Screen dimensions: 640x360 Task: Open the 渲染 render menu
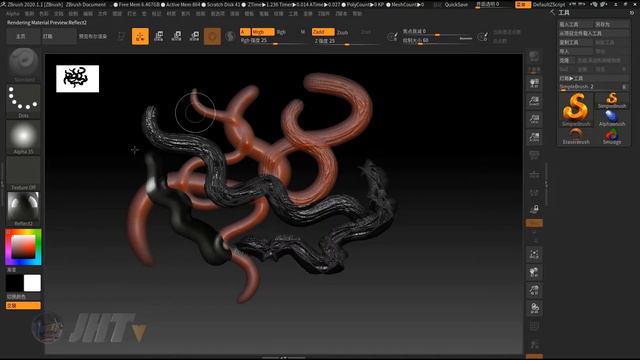click(x=234, y=13)
